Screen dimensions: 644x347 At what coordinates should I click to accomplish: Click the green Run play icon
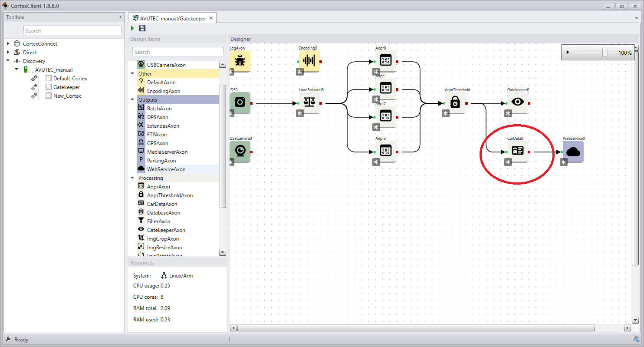point(132,28)
